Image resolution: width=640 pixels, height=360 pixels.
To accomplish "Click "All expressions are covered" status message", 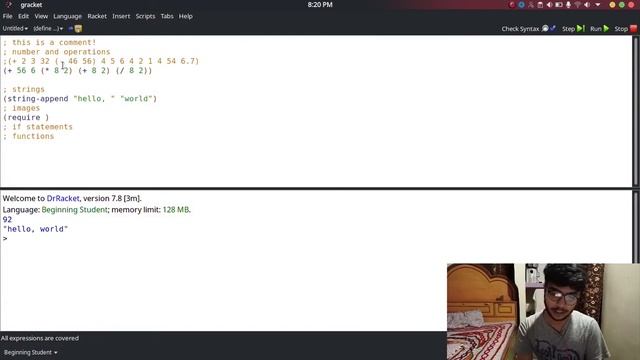I will coord(40,338).
